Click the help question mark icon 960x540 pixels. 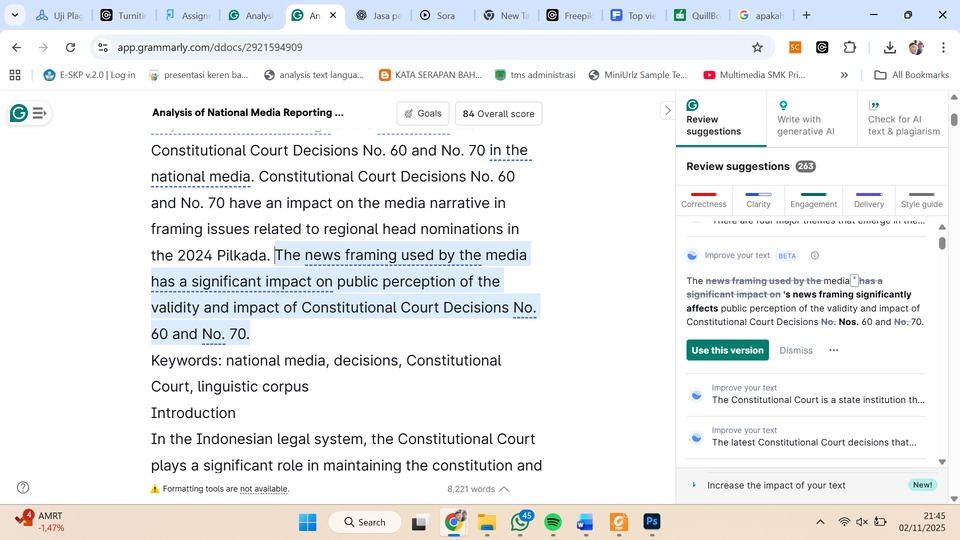(x=23, y=488)
